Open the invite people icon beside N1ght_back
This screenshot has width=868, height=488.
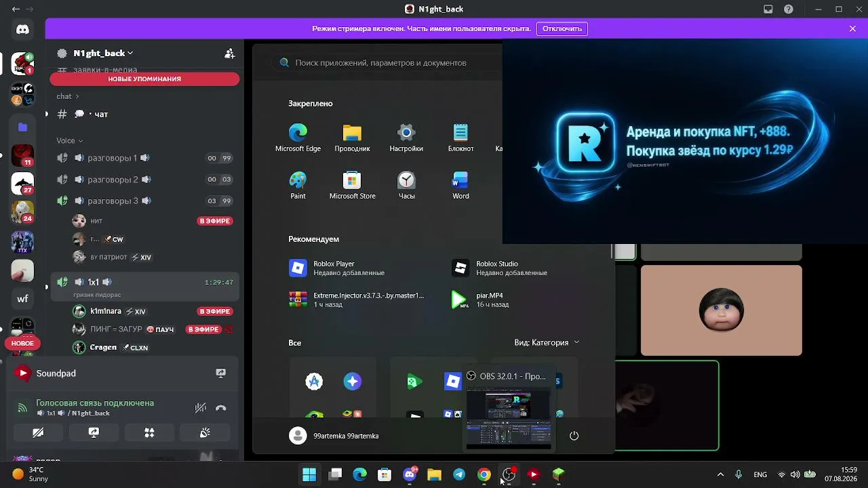(230, 53)
